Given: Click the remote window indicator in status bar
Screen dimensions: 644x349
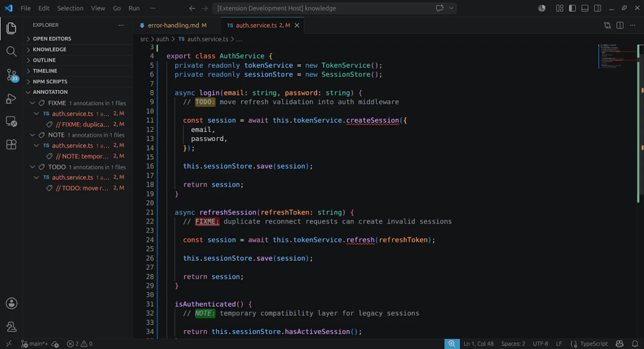Looking at the screenshot, I should click(x=8, y=344).
